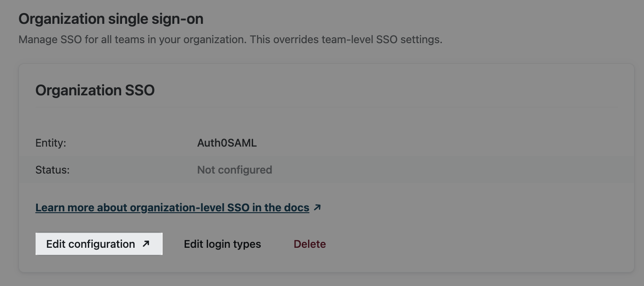Screen dimensions: 644x286
Task: Click the Organization single sign-on page title
Action: (x=111, y=19)
